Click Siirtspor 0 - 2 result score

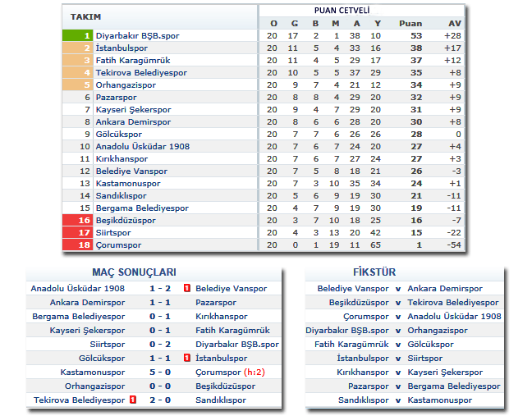tap(160, 345)
